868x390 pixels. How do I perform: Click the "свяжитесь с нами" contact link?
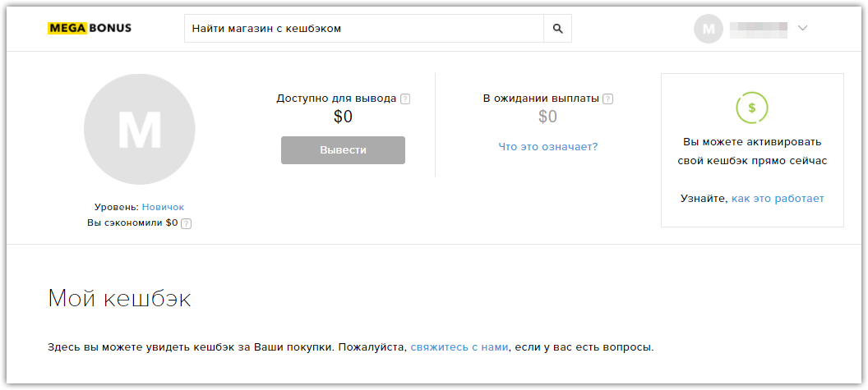(459, 347)
